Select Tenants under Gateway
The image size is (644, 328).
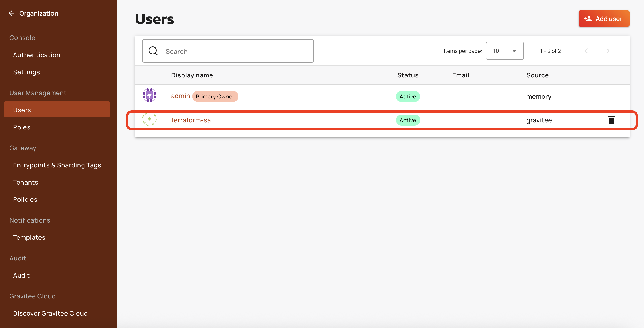click(x=26, y=182)
